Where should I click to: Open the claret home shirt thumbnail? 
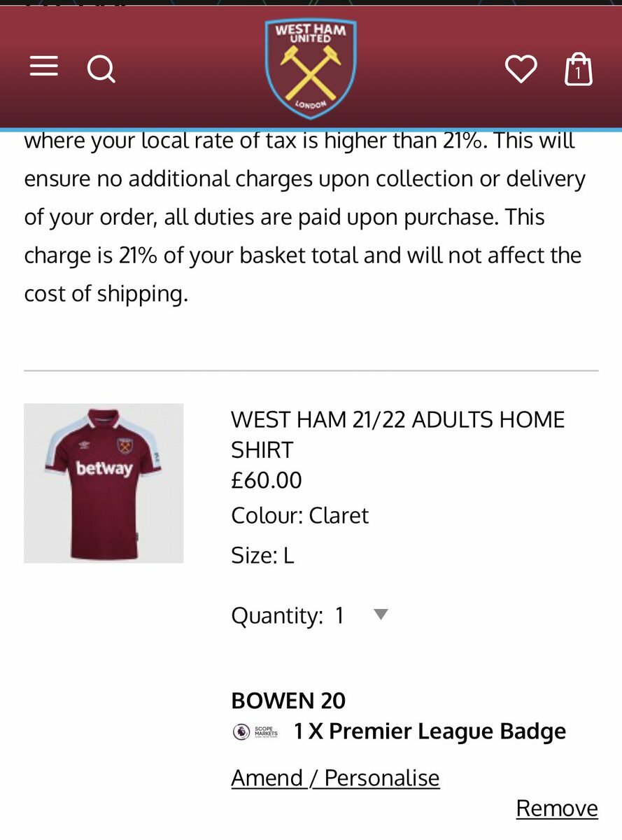pyautogui.click(x=104, y=483)
